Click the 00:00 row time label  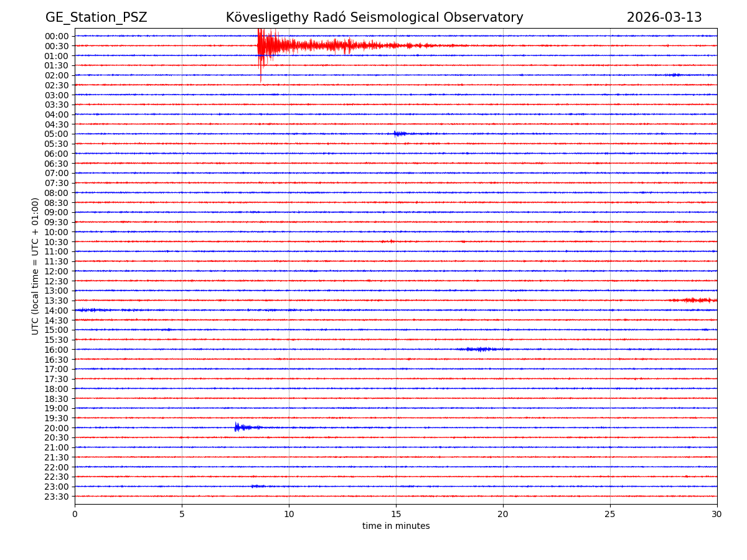[57, 36]
